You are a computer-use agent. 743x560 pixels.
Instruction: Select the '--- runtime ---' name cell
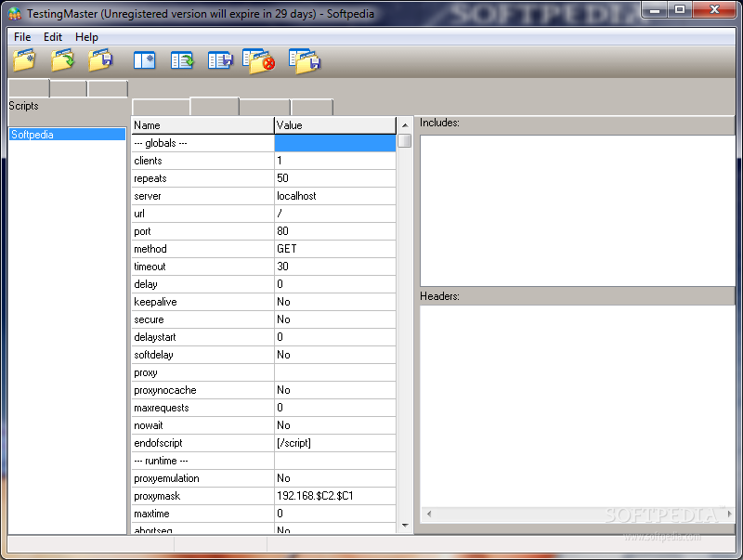tap(202, 461)
